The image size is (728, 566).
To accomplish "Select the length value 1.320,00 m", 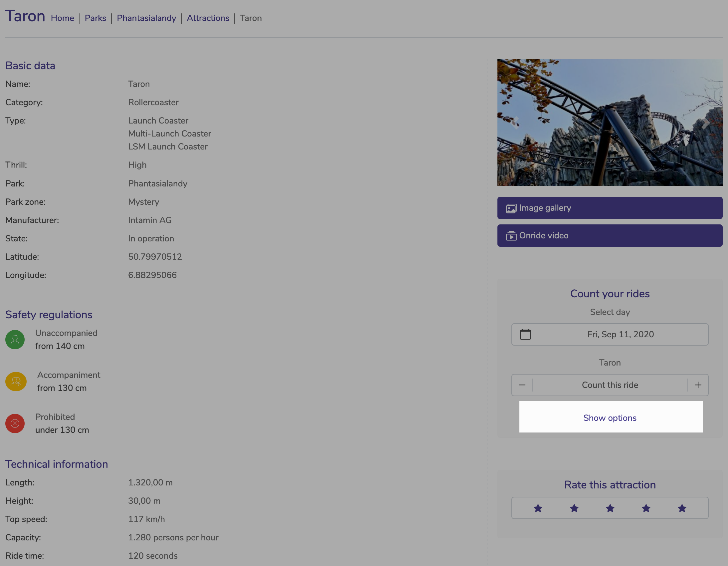I will (x=150, y=483).
